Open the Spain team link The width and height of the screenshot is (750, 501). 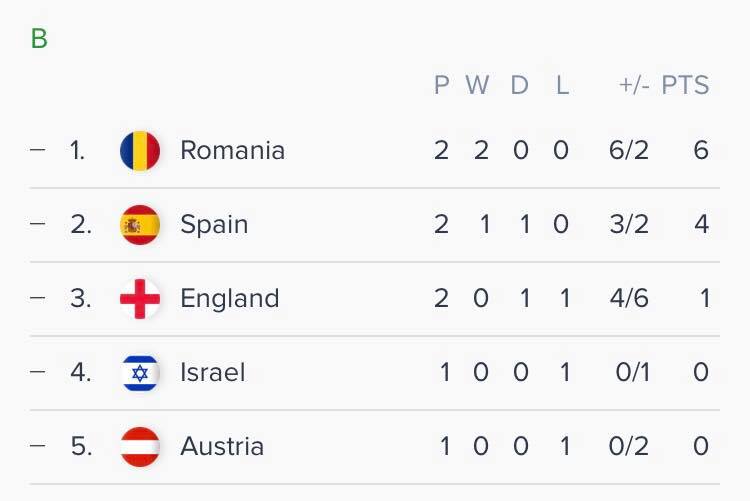[x=213, y=225]
